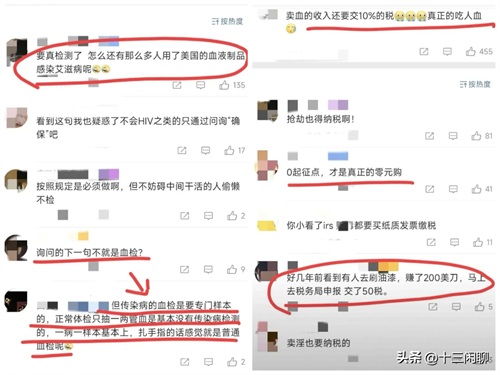
Task: Share the 按照规定是必须做啊 comment
Action: (184, 216)
